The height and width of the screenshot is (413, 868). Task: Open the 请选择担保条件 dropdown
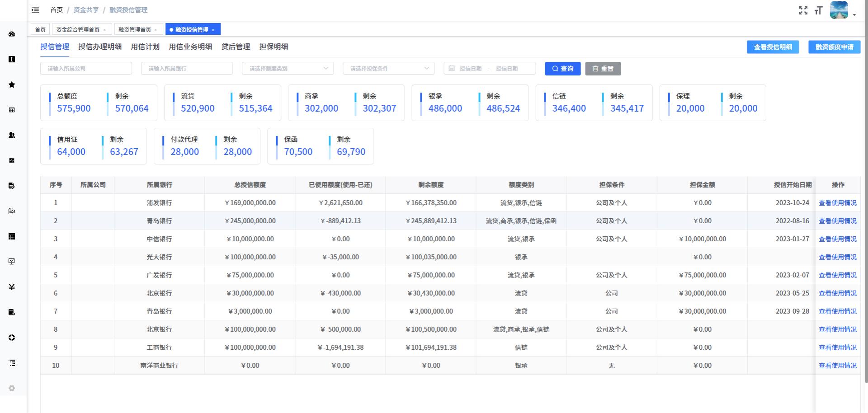pyautogui.click(x=388, y=68)
